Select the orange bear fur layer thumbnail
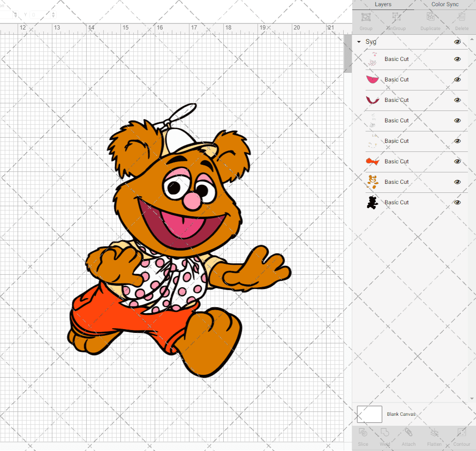Viewport: 476px width, 451px height. click(x=373, y=182)
